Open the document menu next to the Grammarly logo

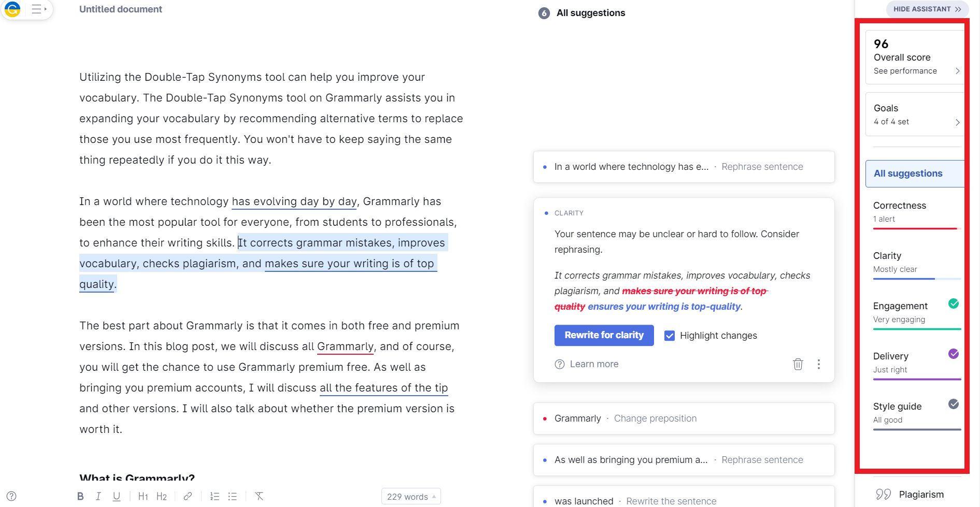[x=36, y=9]
